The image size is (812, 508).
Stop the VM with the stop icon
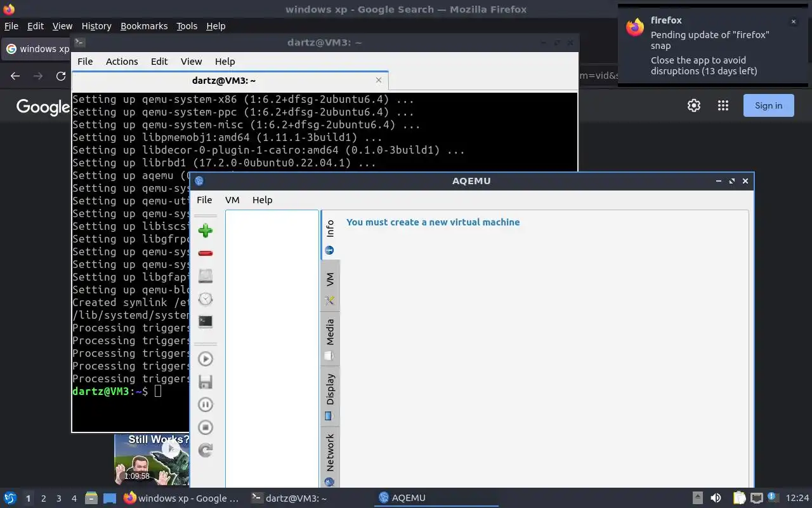[x=205, y=427]
